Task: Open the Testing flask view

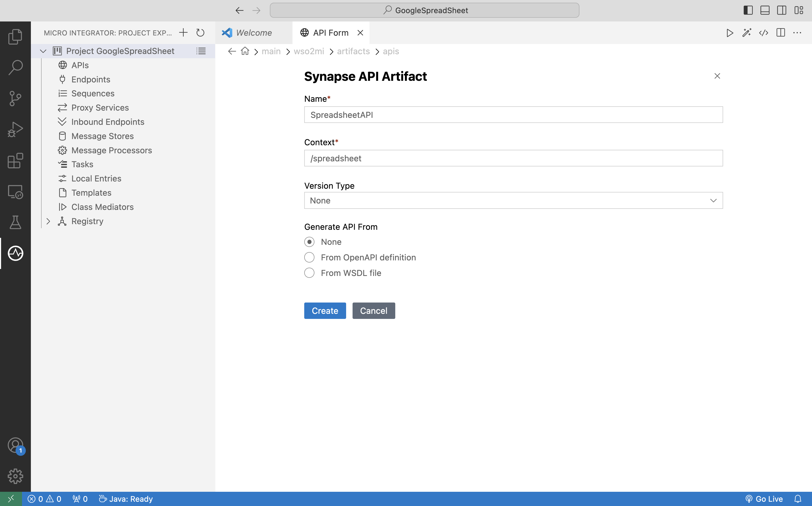Action: point(15,222)
